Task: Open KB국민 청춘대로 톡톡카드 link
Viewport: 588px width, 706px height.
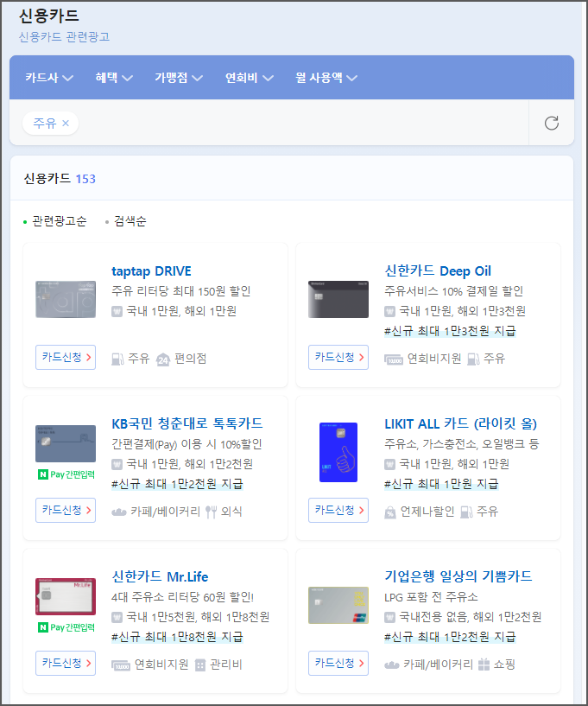Action: click(187, 423)
